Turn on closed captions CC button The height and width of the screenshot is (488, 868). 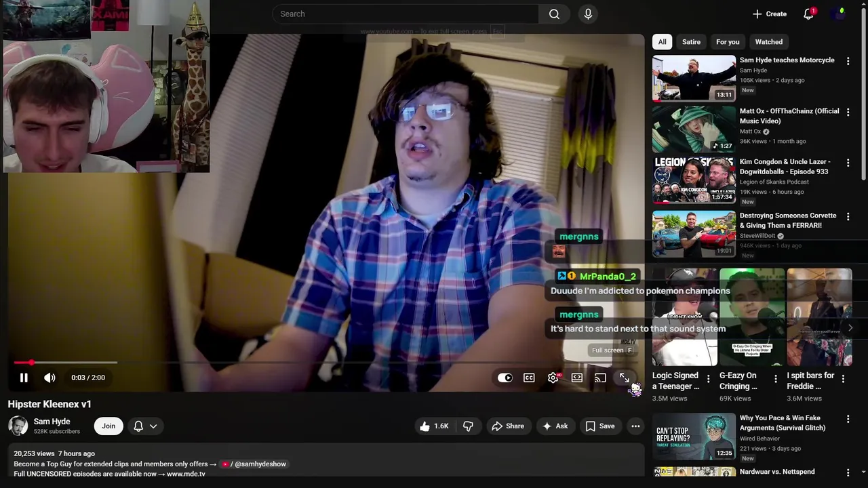click(529, 378)
